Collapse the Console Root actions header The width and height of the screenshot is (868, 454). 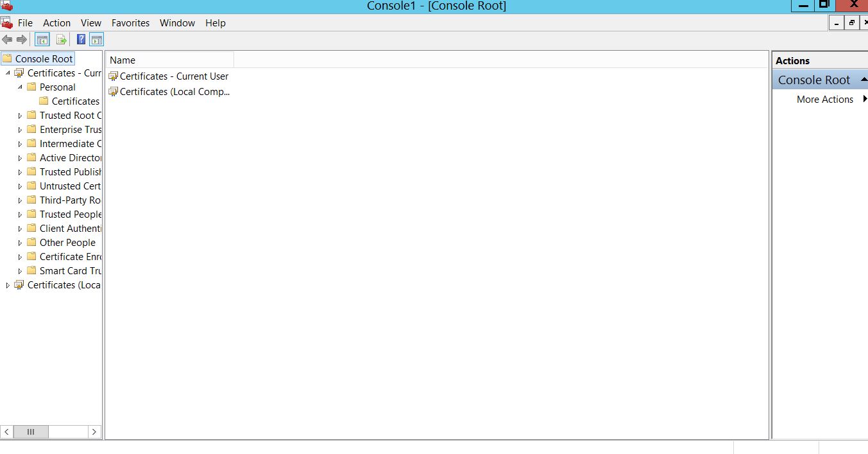point(864,79)
